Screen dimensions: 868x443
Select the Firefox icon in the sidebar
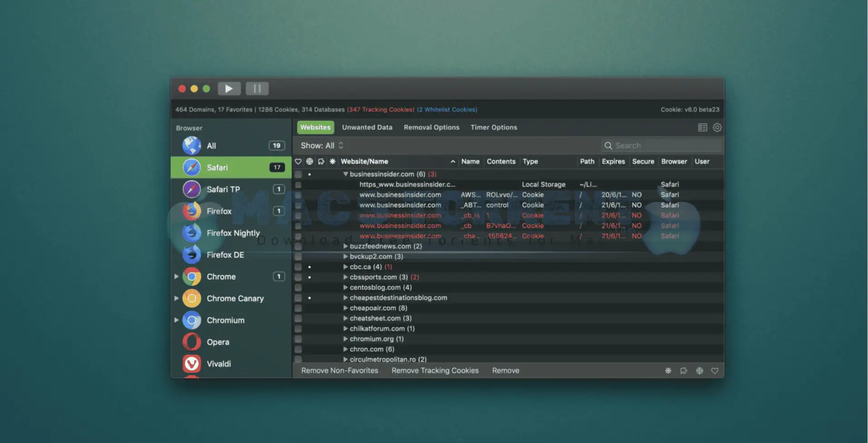point(192,211)
